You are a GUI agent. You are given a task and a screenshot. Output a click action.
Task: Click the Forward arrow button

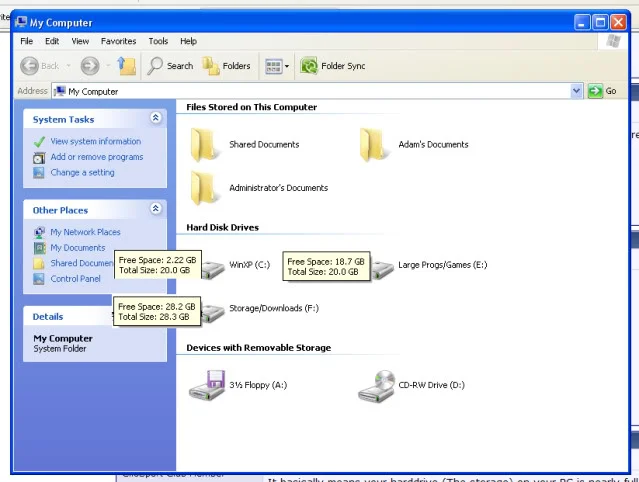(90, 66)
